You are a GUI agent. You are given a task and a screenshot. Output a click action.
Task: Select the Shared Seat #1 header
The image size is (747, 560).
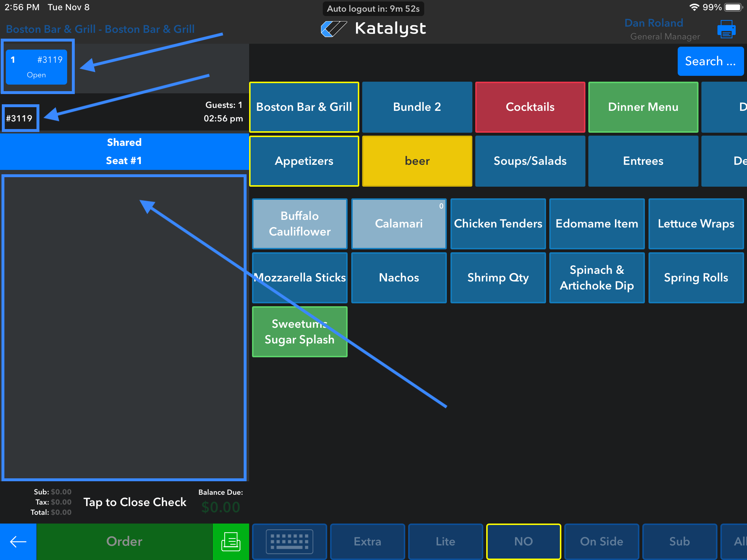point(124,151)
